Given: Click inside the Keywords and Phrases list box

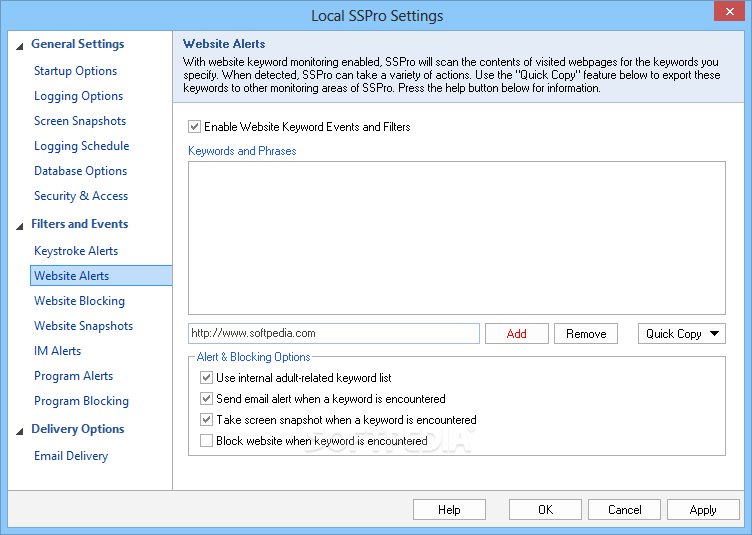Looking at the screenshot, I should coord(457,238).
